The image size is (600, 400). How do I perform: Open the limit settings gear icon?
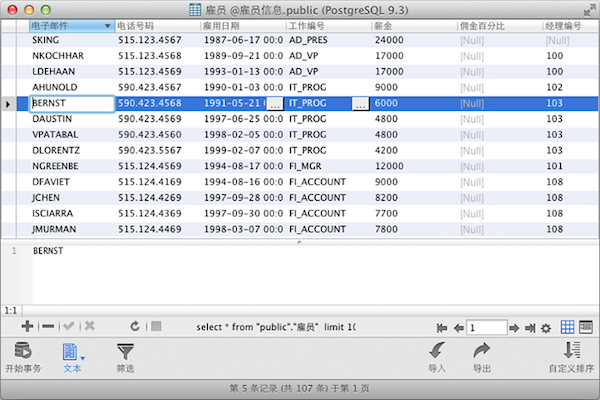point(546,328)
